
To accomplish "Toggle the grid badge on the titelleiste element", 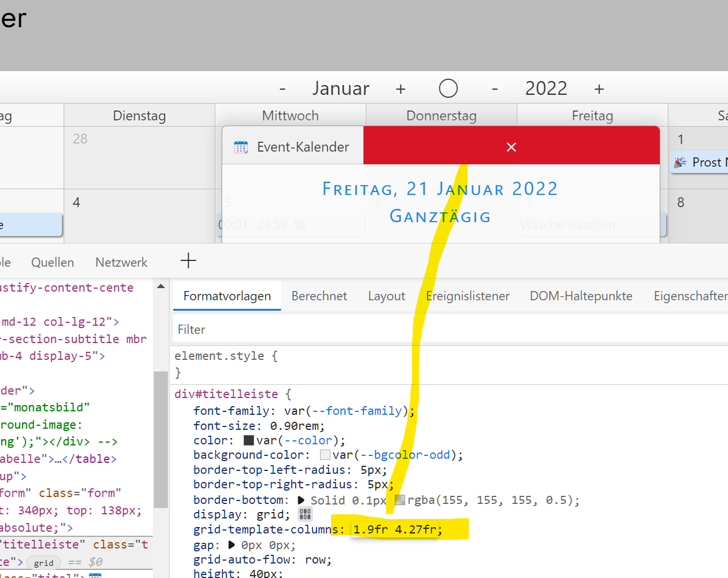I will (x=43, y=562).
